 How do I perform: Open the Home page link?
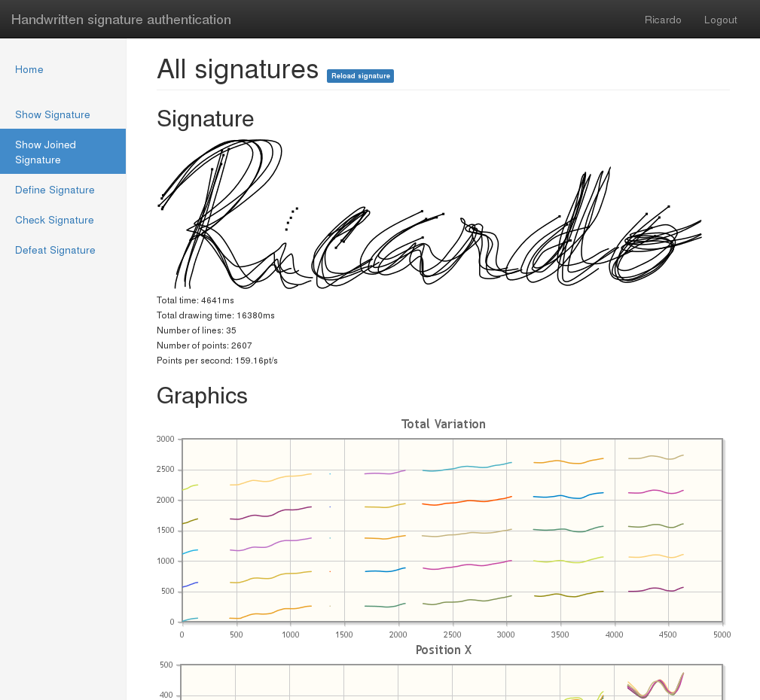tap(29, 69)
